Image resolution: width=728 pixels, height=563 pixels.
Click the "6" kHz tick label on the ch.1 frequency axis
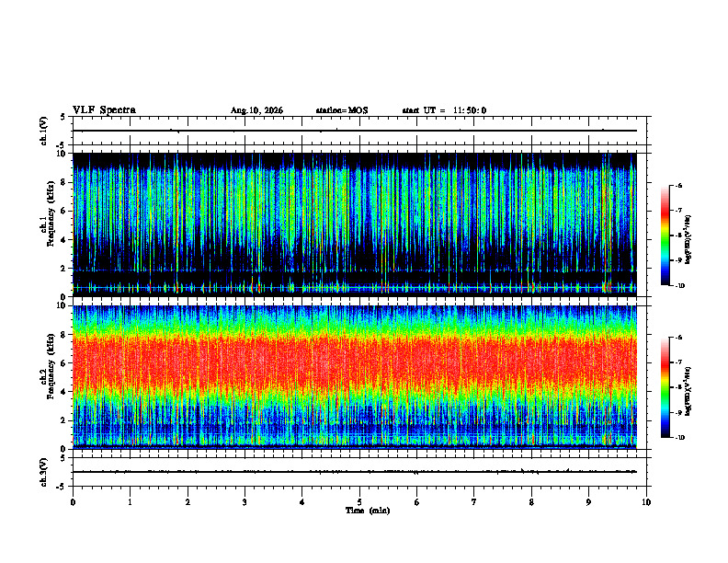click(x=64, y=212)
